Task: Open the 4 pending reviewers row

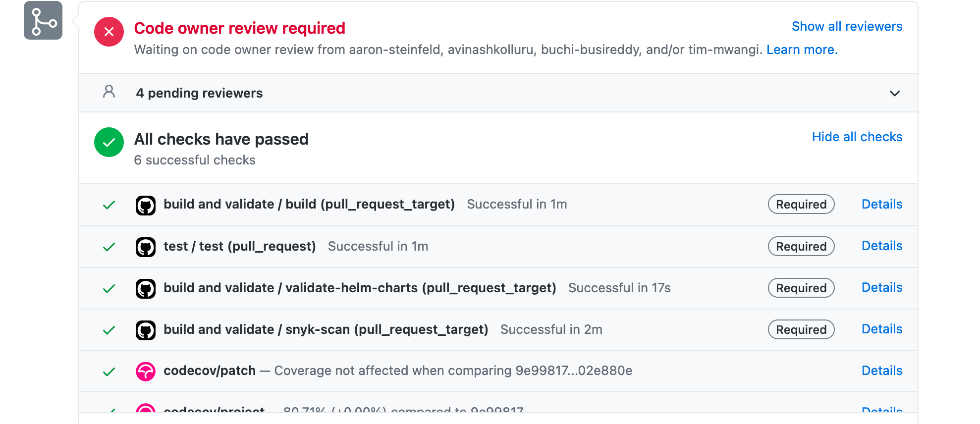Action: (x=498, y=93)
